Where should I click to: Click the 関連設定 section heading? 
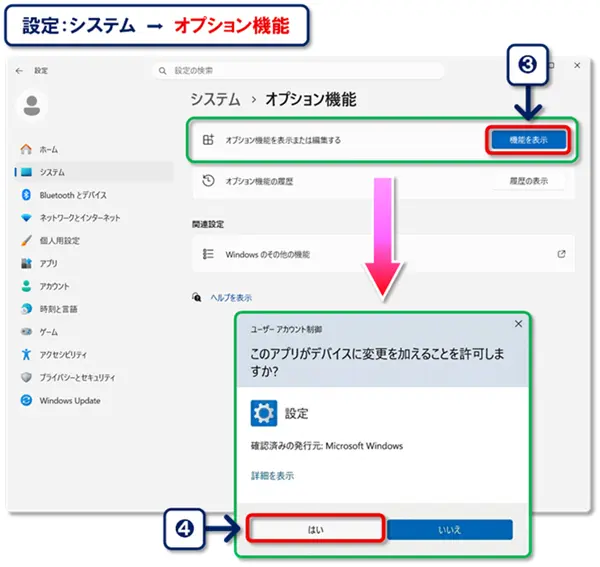click(208, 224)
